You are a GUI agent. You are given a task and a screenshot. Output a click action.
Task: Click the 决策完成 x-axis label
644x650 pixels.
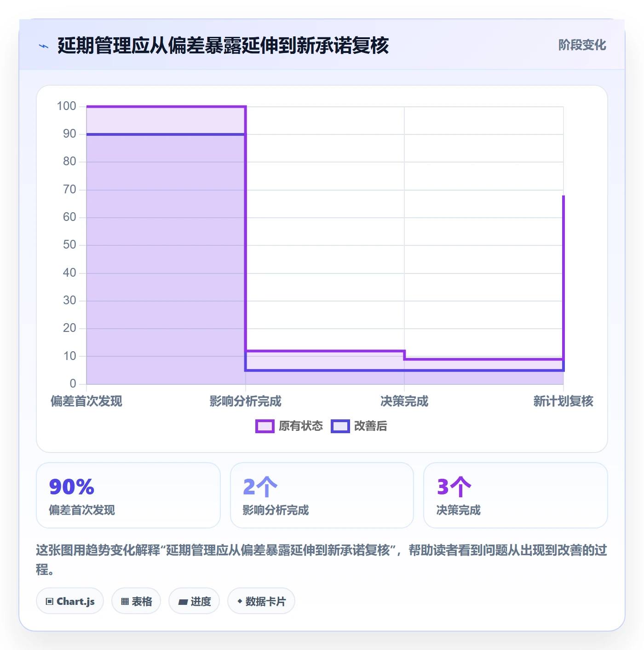pos(404,401)
